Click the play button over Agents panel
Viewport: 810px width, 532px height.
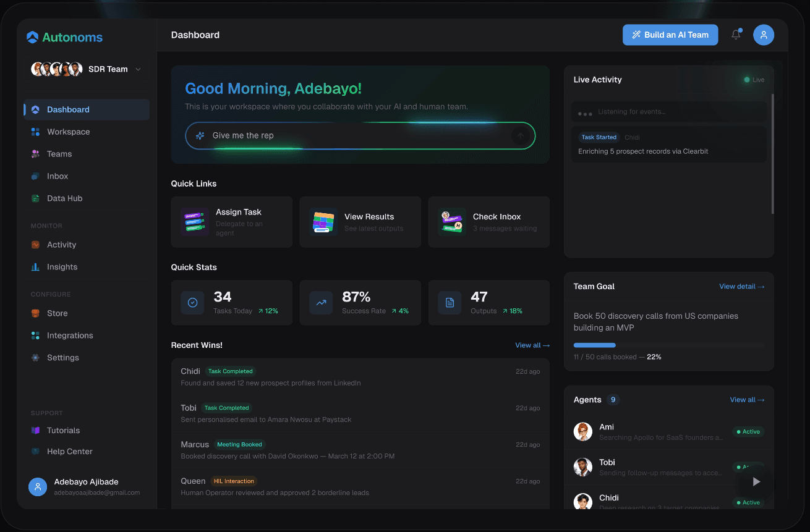[x=756, y=481]
